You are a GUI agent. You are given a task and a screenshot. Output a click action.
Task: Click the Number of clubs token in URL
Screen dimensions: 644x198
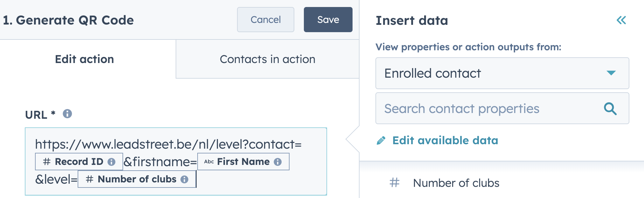[137, 179]
